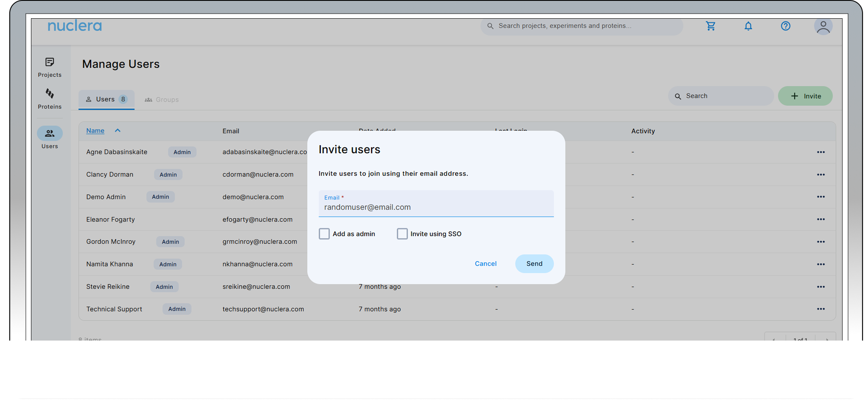The height and width of the screenshot is (400, 868).
Task: Click the Email input field
Action: tap(436, 207)
